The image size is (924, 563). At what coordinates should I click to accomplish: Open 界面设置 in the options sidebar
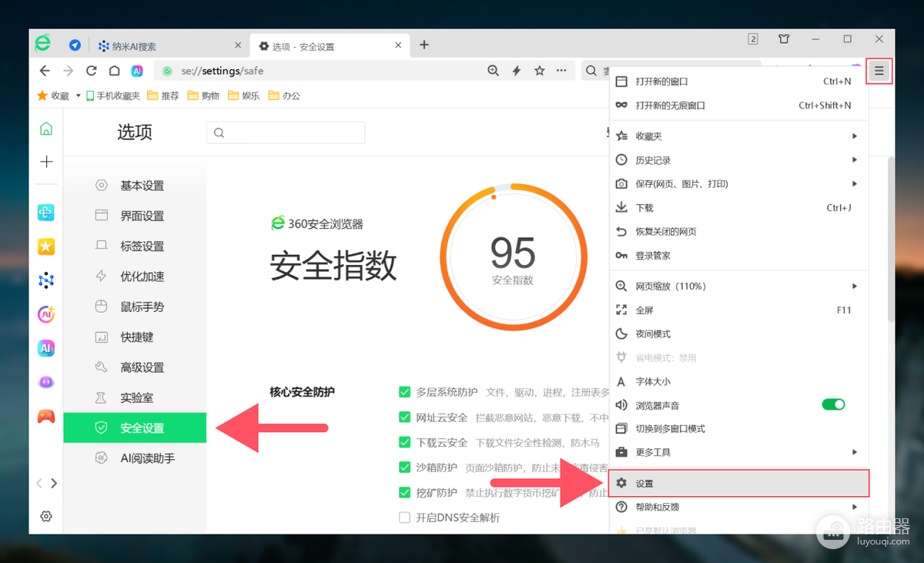click(135, 216)
